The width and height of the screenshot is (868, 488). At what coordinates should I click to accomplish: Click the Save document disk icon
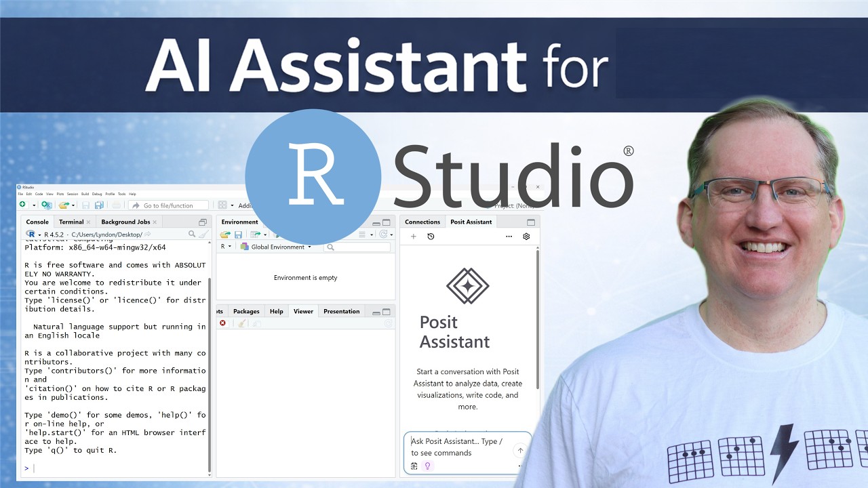click(x=85, y=205)
